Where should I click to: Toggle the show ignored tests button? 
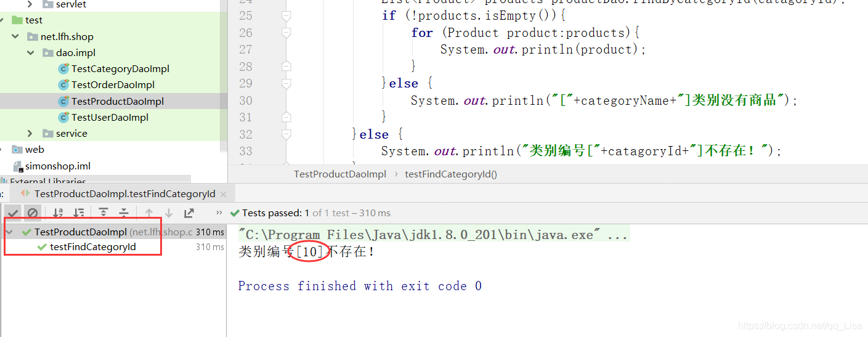pyautogui.click(x=32, y=213)
